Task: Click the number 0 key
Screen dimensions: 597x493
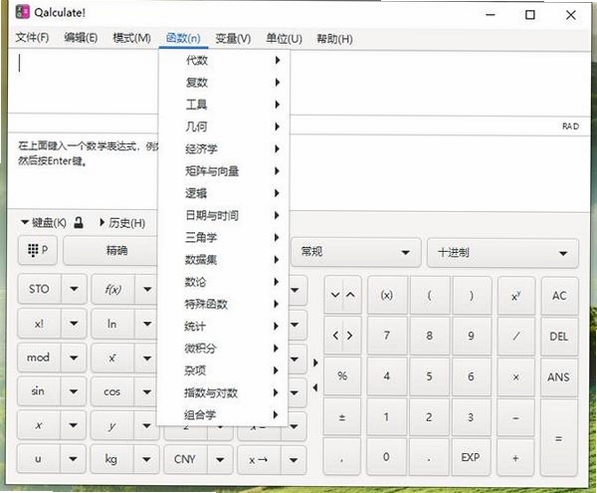Action: tap(386, 457)
